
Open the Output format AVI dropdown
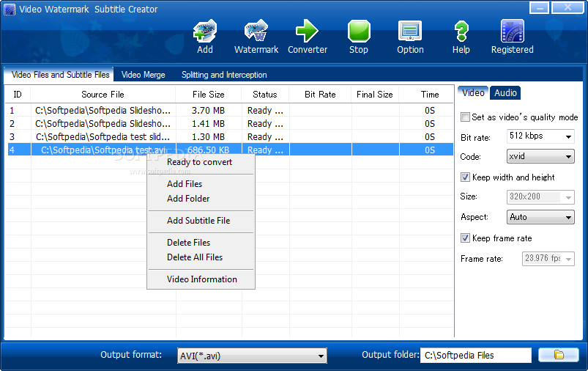252,356
